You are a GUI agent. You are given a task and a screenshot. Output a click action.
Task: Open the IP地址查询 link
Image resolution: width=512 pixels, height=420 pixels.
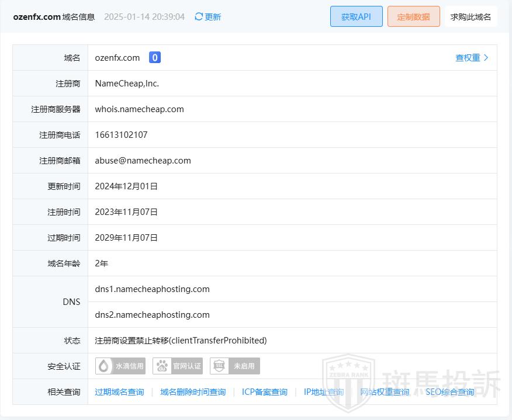[323, 392]
